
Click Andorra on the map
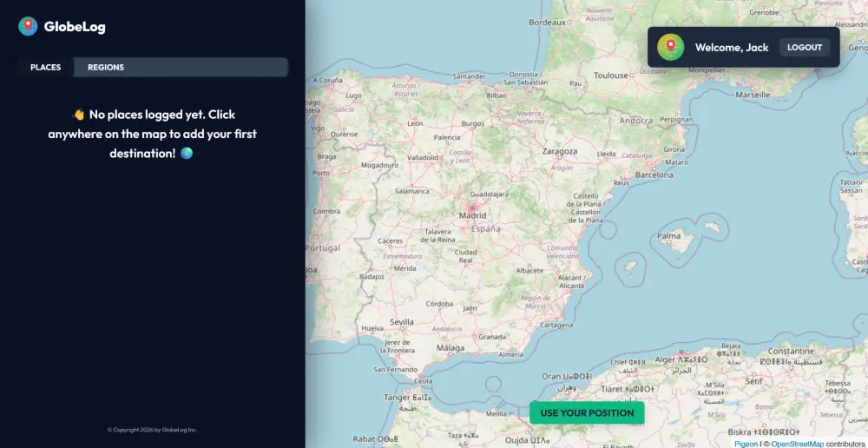[x=635, y=120]
